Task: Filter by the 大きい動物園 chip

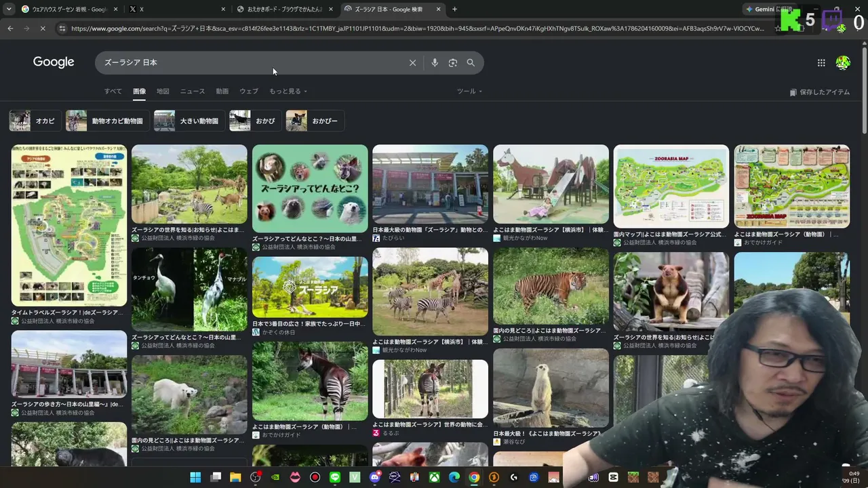Action: (189, 121)
